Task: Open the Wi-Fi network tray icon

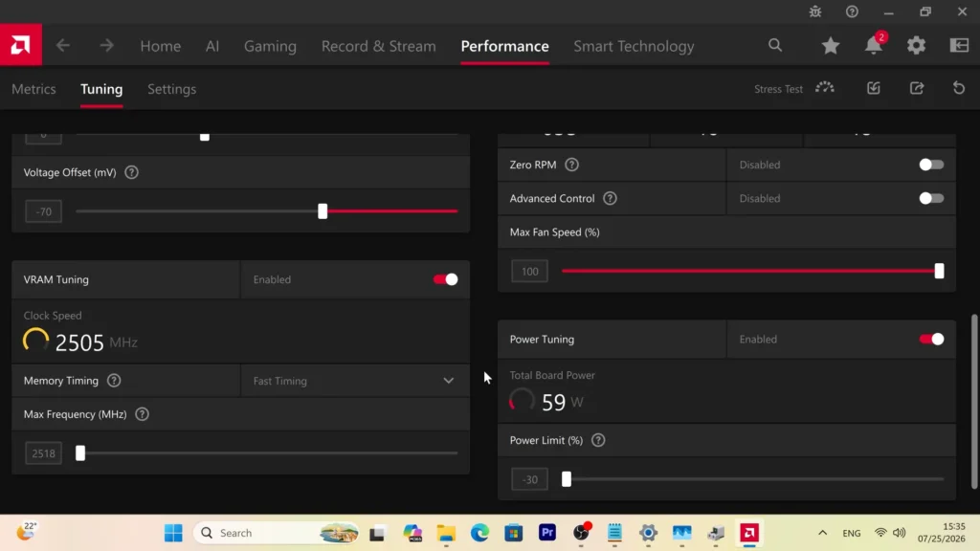Action: click(880, 533)
